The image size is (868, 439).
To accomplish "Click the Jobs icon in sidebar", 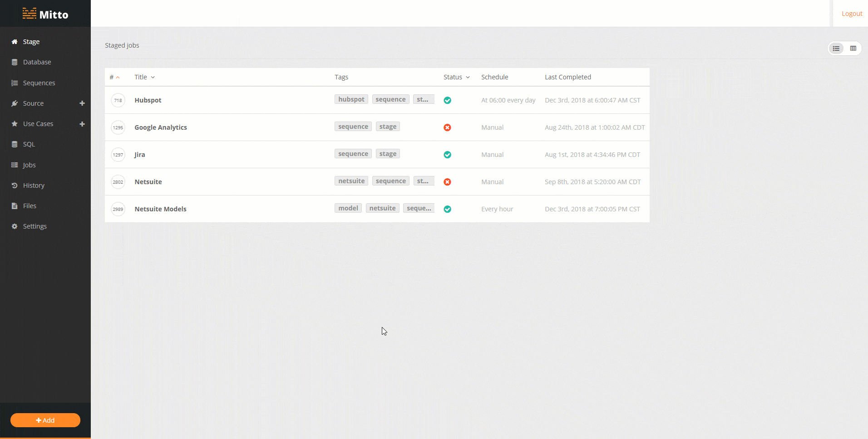I will tap(15, 165).
